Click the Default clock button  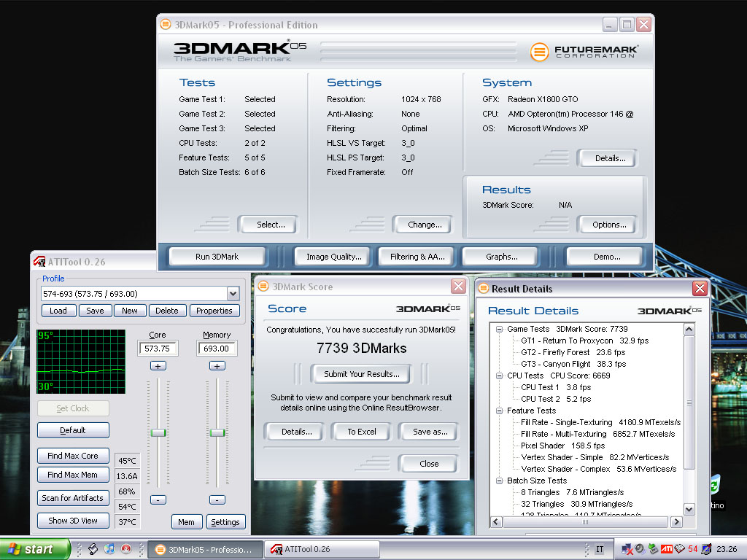73,430
